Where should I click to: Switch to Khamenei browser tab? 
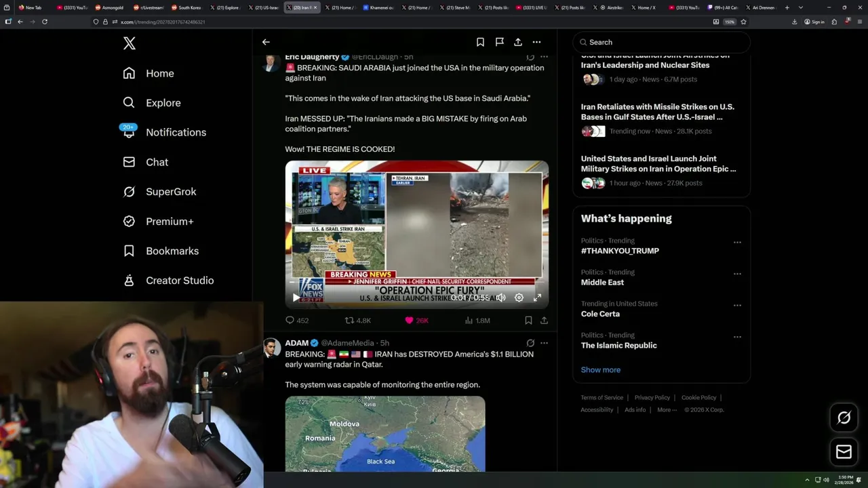tap(378, 7)
